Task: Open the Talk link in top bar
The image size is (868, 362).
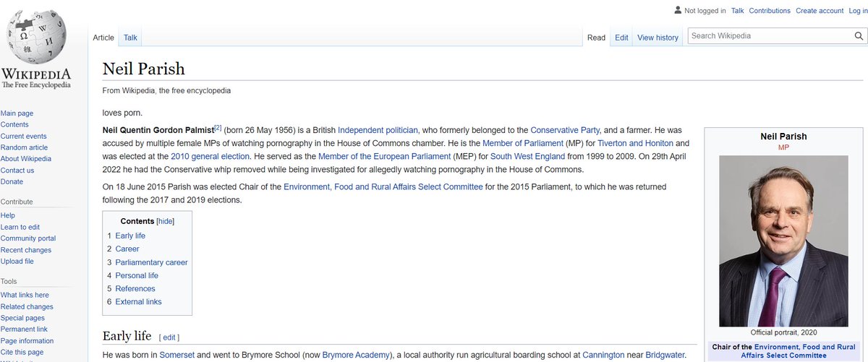Action: click(x=737, y=11)
